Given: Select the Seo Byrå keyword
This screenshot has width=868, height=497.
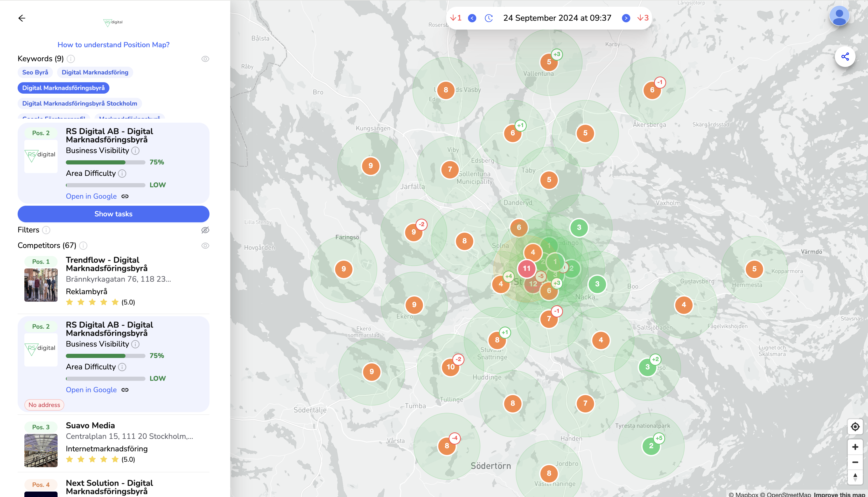Looking at the screenshot, I should 35,72.
